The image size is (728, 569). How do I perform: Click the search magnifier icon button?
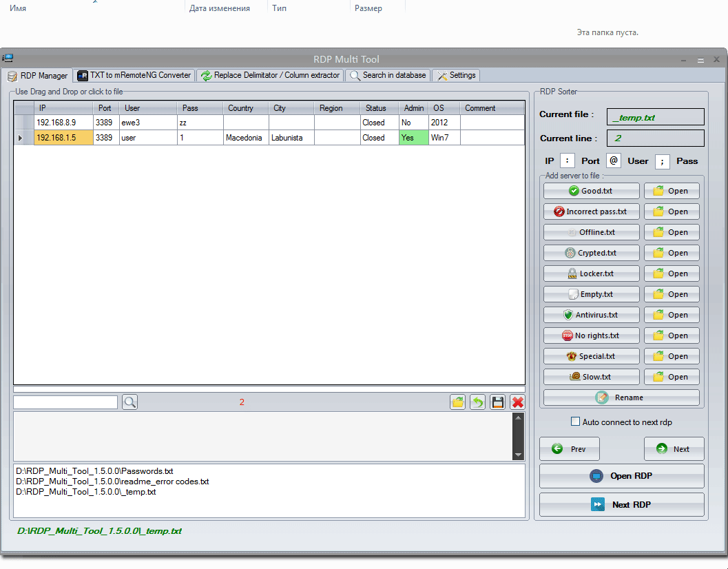point(129,402)
